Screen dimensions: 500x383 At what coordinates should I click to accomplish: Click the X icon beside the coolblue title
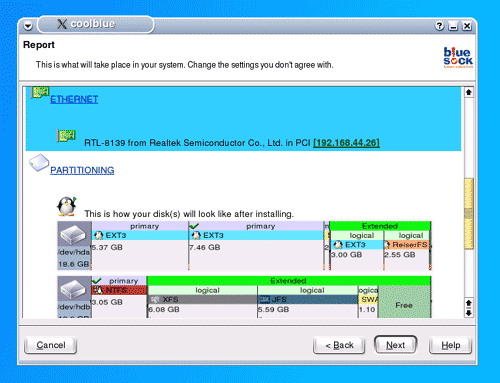click(x=62, y=24)
